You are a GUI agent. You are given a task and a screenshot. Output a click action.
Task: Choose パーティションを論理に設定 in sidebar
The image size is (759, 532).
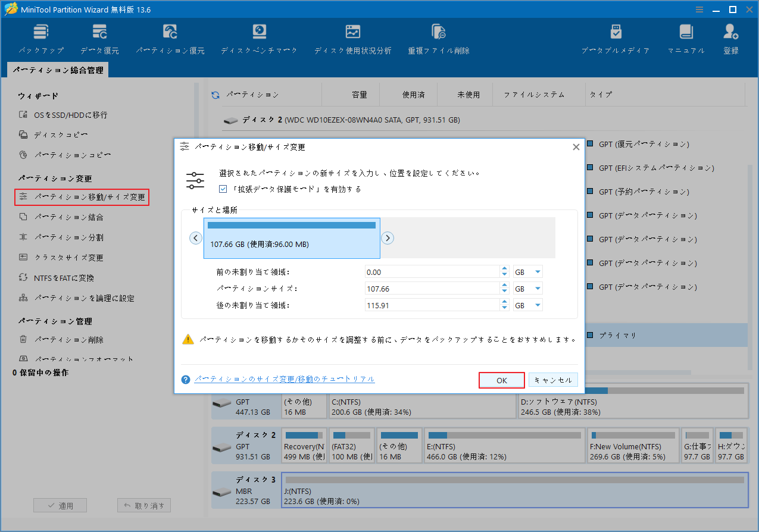[76, 298]
